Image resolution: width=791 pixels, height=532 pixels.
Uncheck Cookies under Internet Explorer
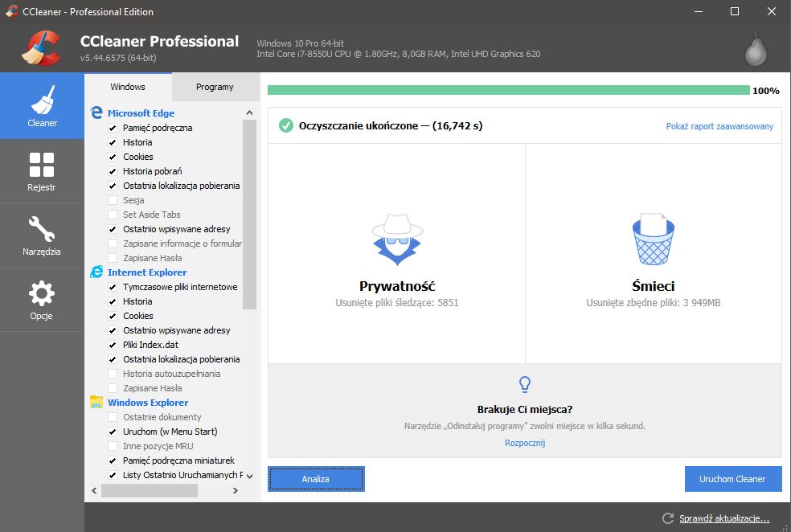pos(113,316)
